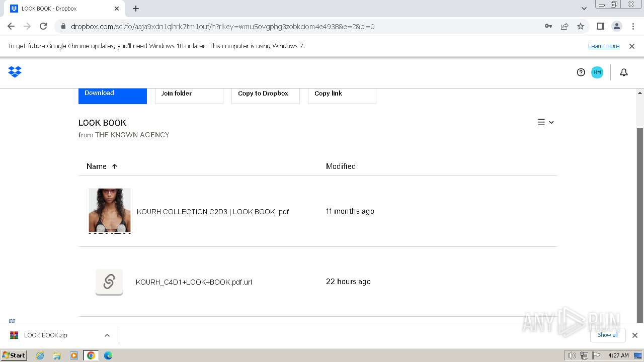Open the Chrome profile icon

[x=616, y=26]
